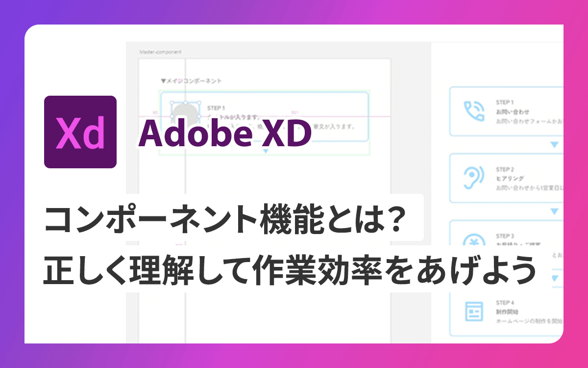Select the ear icon in ヒアリング card
The height and width of the screenshot is (368, 588).
[x=474, y=178]
